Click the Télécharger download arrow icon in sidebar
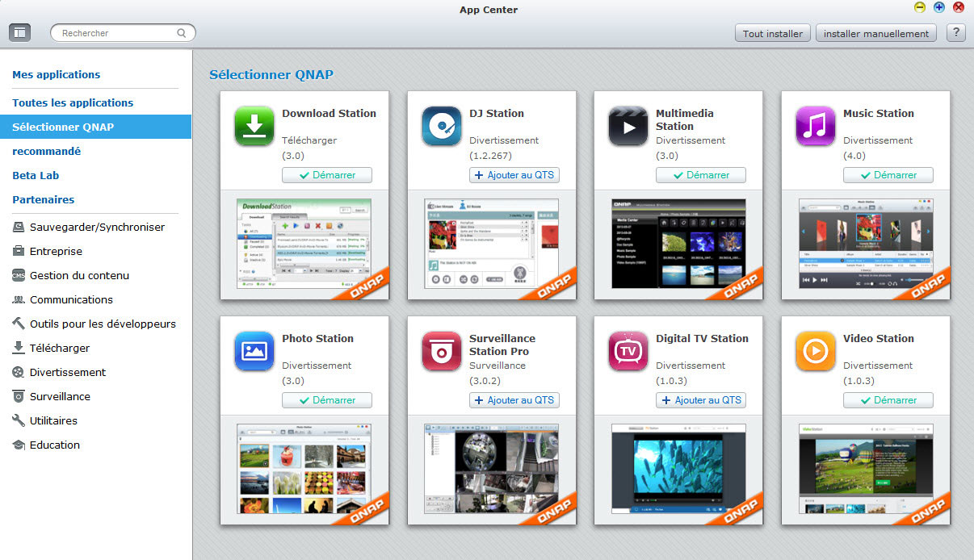The height and width of the screenshot is (560, 974). coord(19,349)
